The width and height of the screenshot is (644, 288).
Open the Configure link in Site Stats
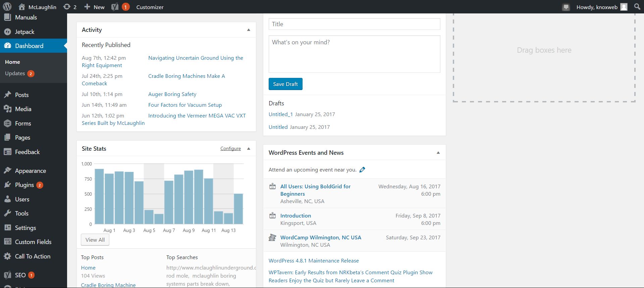230,149
